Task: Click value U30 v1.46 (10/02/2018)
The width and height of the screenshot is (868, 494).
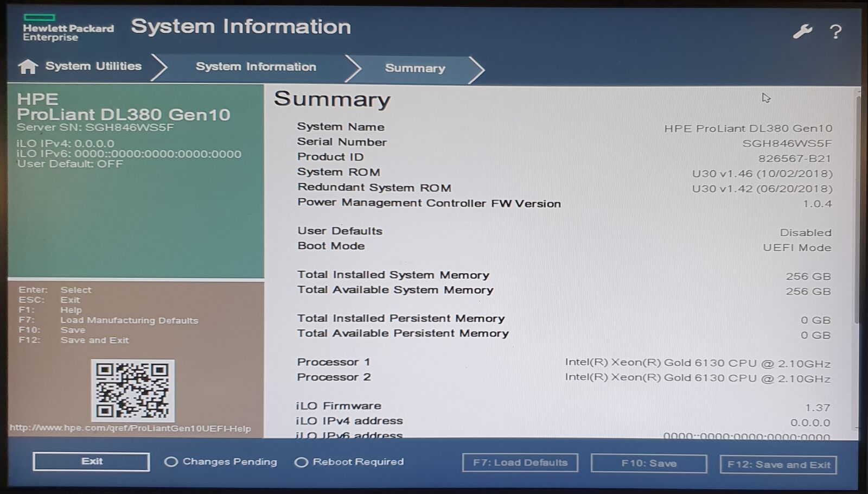Action: pos(762,174)
